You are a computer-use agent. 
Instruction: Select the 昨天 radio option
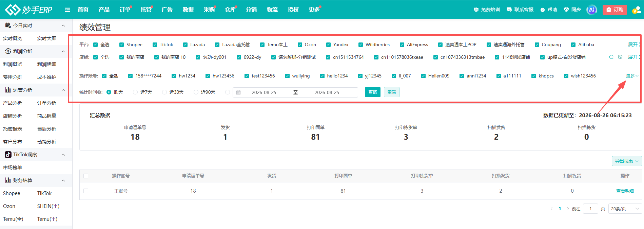tap(109, 92)
